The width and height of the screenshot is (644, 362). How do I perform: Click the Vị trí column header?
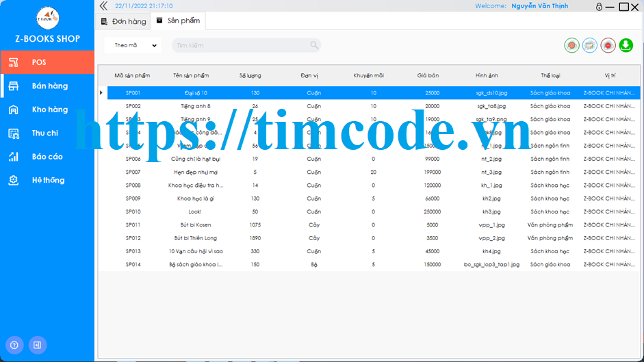click(610, 75)
